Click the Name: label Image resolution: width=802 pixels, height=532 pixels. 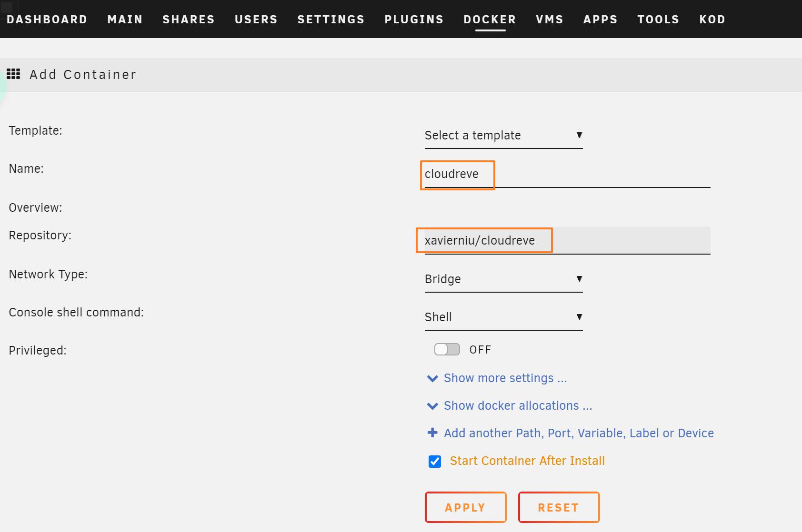click(26, 169)
